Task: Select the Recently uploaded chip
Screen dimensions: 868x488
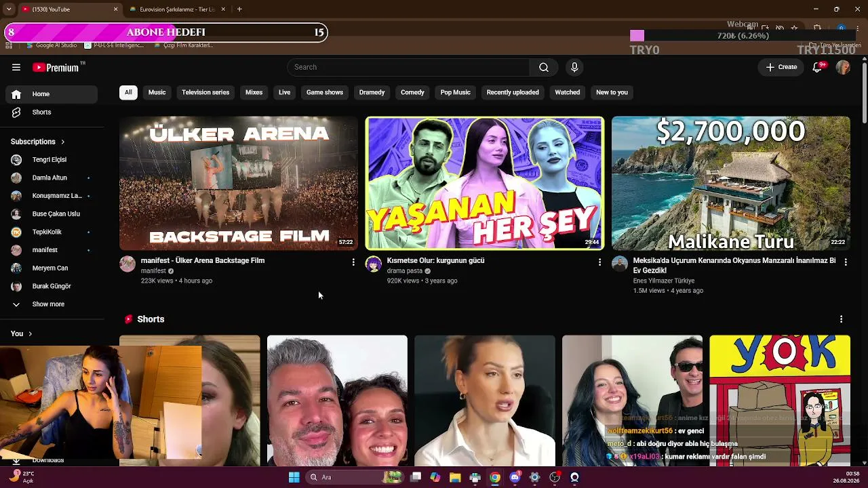Action: coord(513,92)
